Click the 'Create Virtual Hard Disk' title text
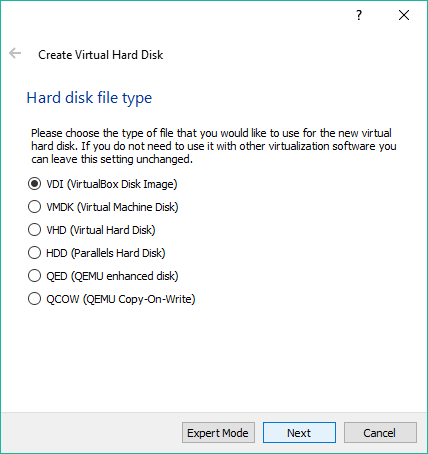 click(101, 55)
